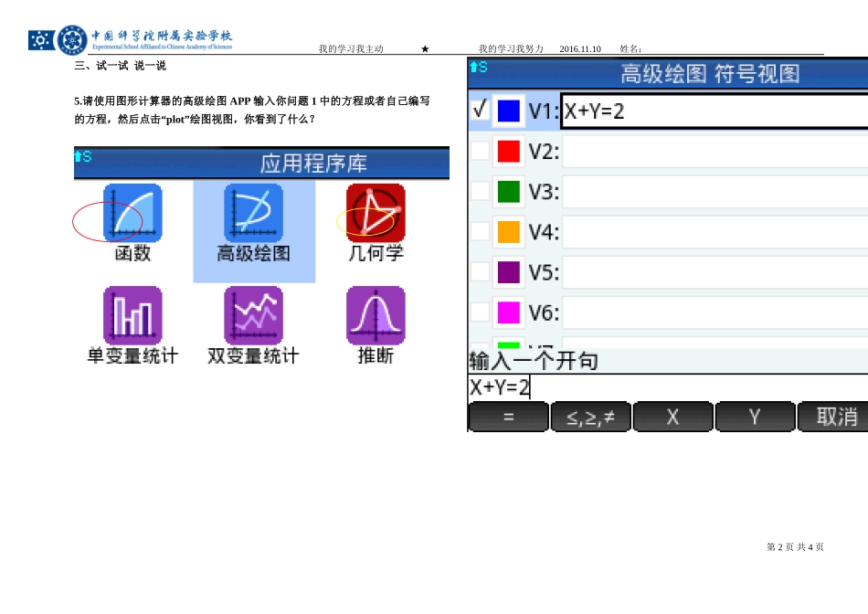Viewport: 868px width, 614px height.
Task: Tick the V6 equation checkbox
Action: point(480,312)
